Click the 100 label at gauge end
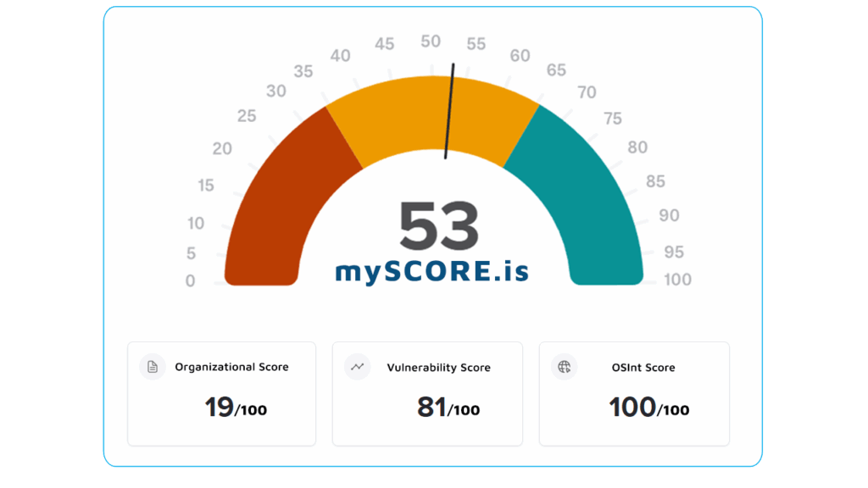The width and height of the screenshot is (868, 488). pos(677,280)
